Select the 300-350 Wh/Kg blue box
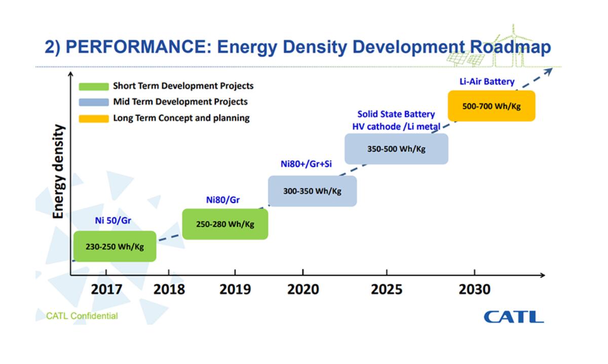The height and width of the screenshot is (364, 608). [x=312, y=191]
